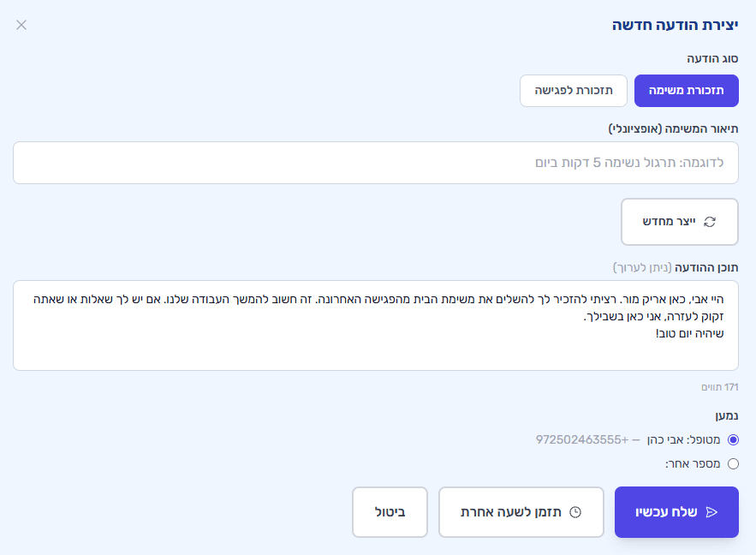Select message type תזכורת לפגישה
This screenshot has width=756, height=555.
tap(573, 90)
